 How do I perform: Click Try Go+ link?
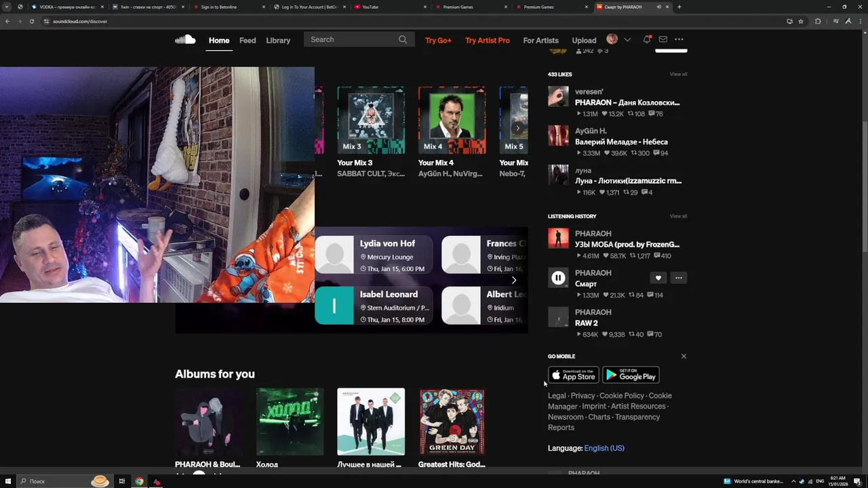438,40
